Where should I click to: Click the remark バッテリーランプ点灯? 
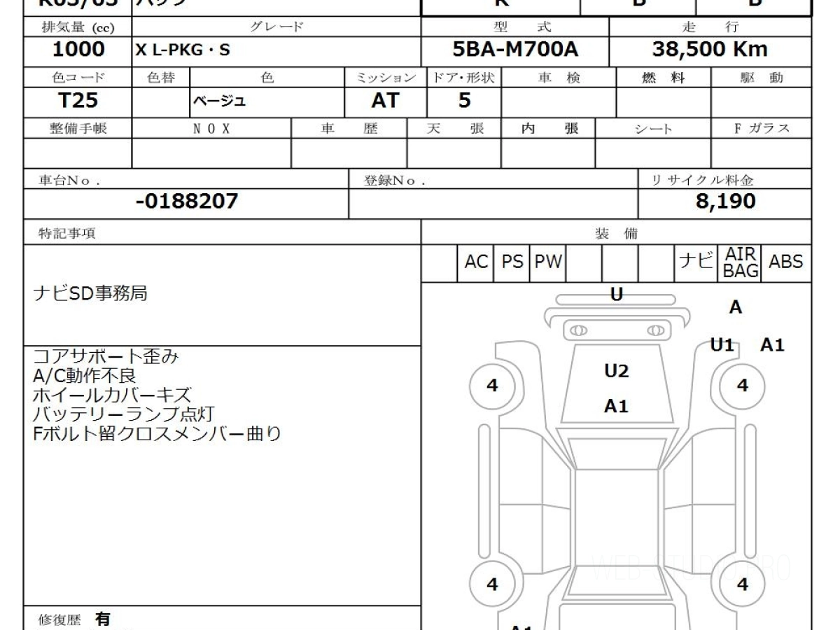[124, 414]
